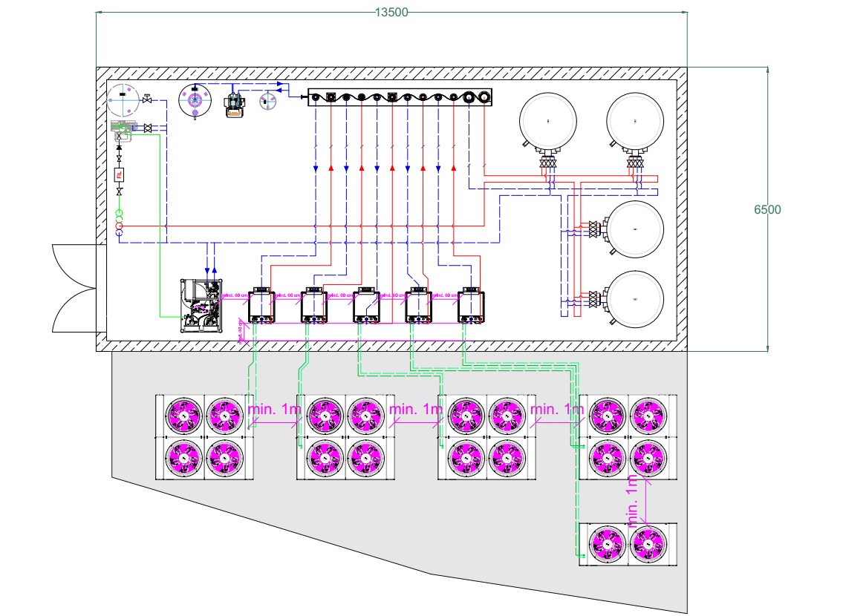Select the top-left fan of the leftmost outdoor unit
The image size is (843, 616).
tap(183, 414)
